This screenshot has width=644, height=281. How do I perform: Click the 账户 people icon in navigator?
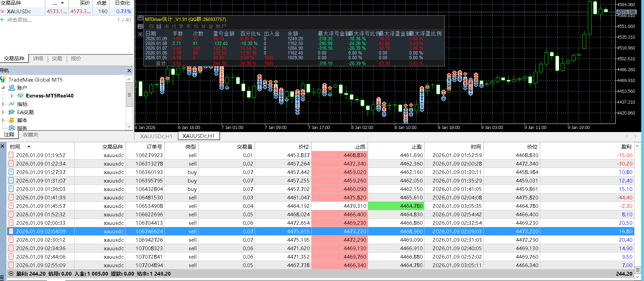[x=12, y=88]
